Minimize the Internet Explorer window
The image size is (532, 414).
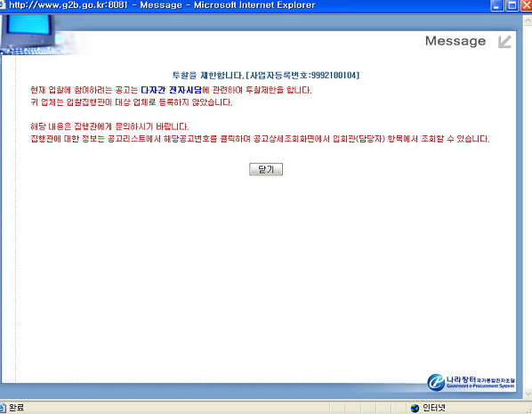[x=497, y=5]
